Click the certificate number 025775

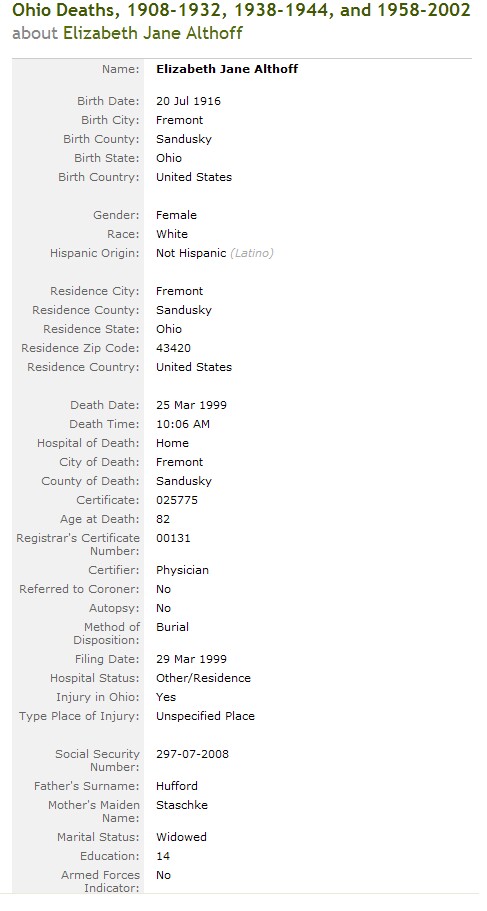pyautogui.click(x=177, y=500)
